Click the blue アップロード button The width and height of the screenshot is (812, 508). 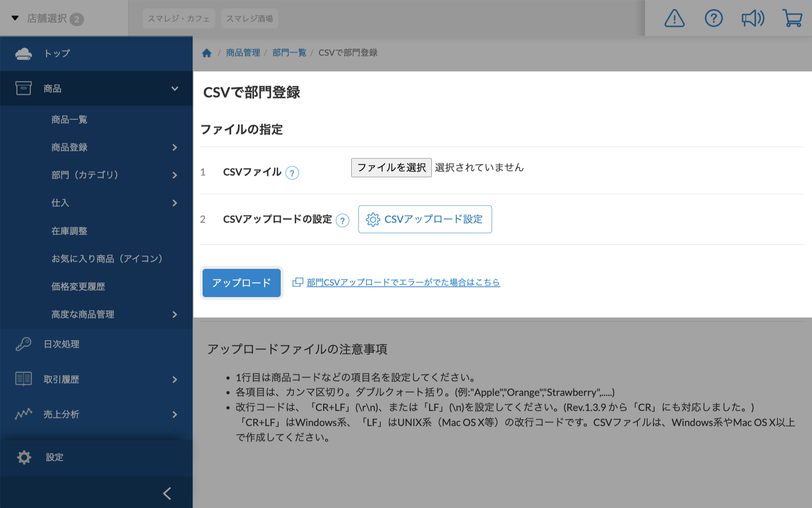[241, 283]
